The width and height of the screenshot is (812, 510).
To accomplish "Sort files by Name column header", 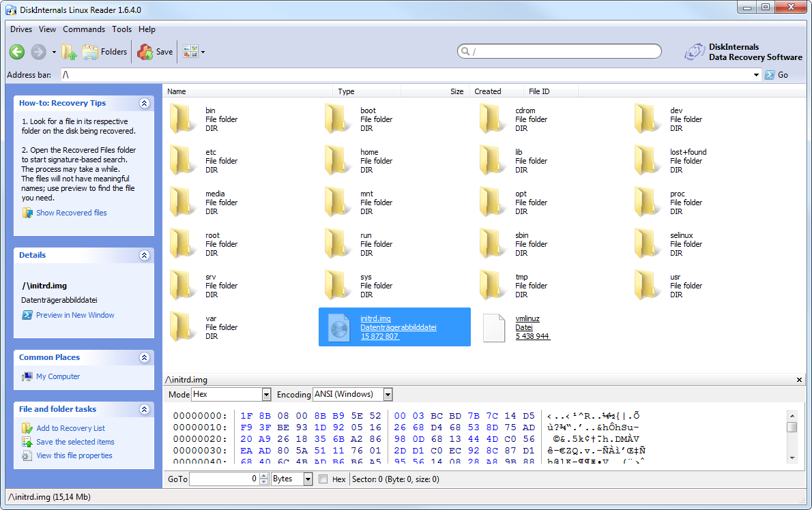I will point(248,91).
